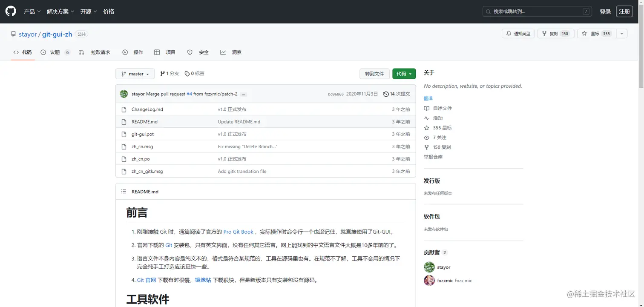Switch to the 代码 tab
Screen dimensions: 644x307
(x=23, y=52)
